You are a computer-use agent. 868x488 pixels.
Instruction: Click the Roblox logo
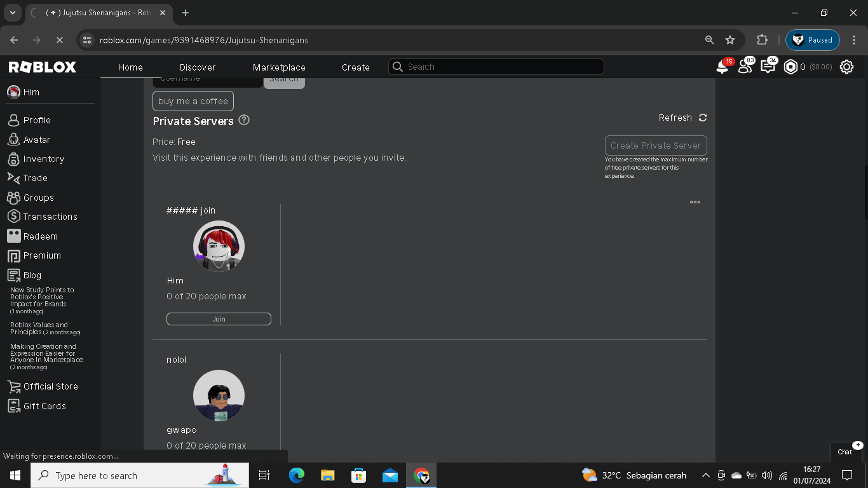pos(43,67)
